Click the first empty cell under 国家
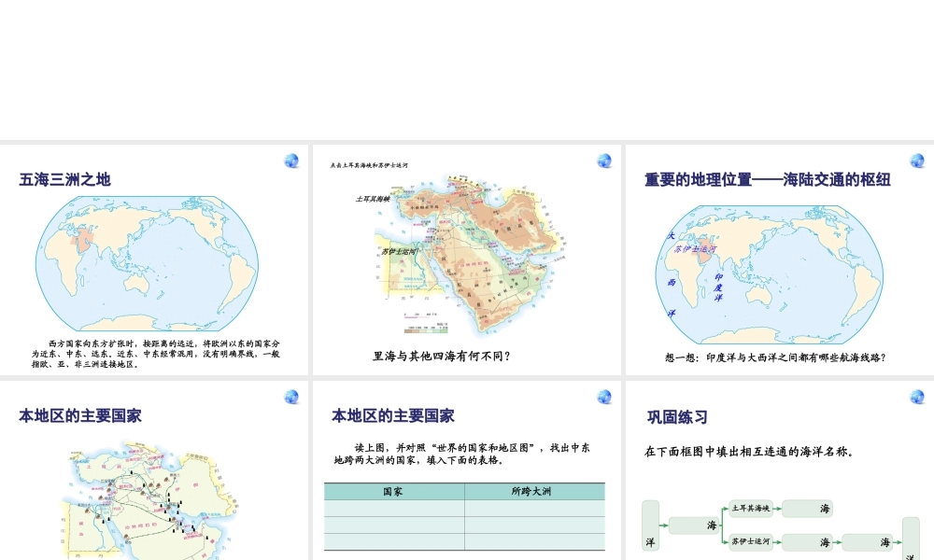Screen dimensions: 934x560 pos(394,509)
